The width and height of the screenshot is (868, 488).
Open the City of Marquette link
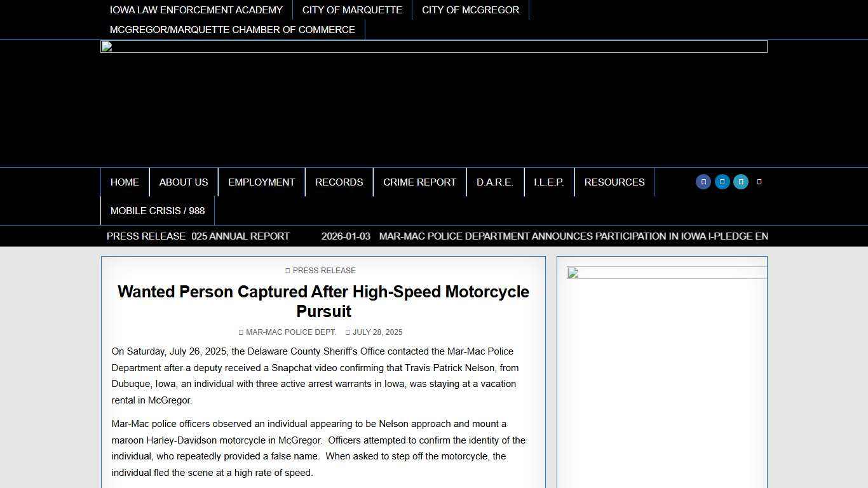[x=352, y=10]
